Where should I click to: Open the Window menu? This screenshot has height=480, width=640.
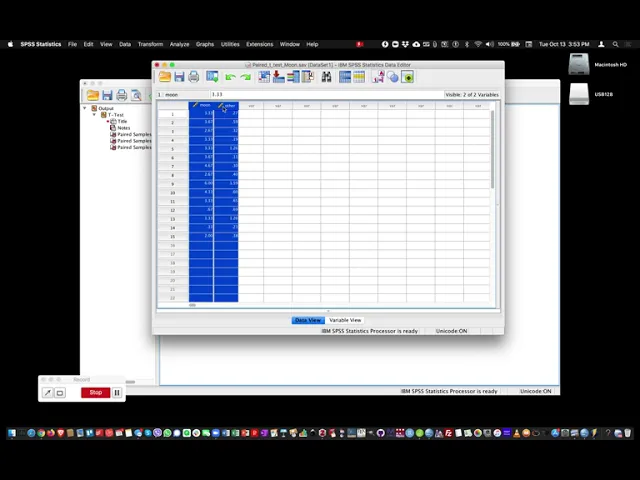pyautogui.click(x=290, y=44)
